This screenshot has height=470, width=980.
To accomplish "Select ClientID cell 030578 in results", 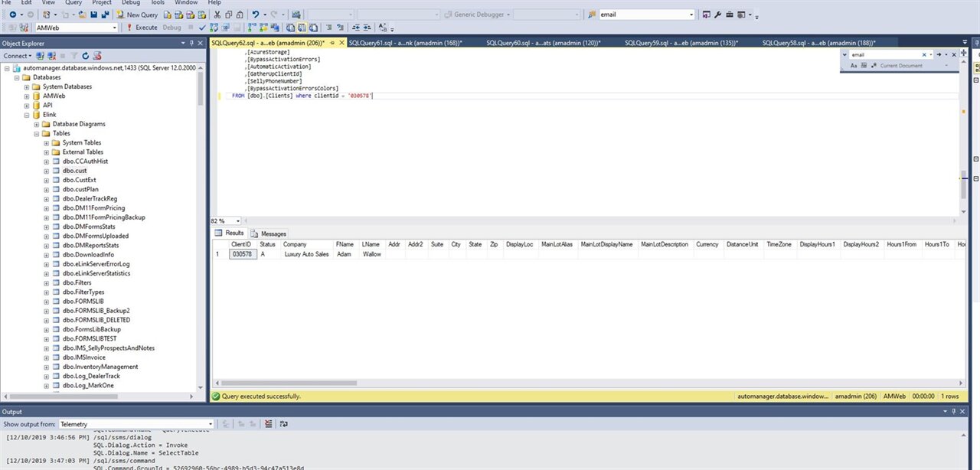I will [242, 254].
